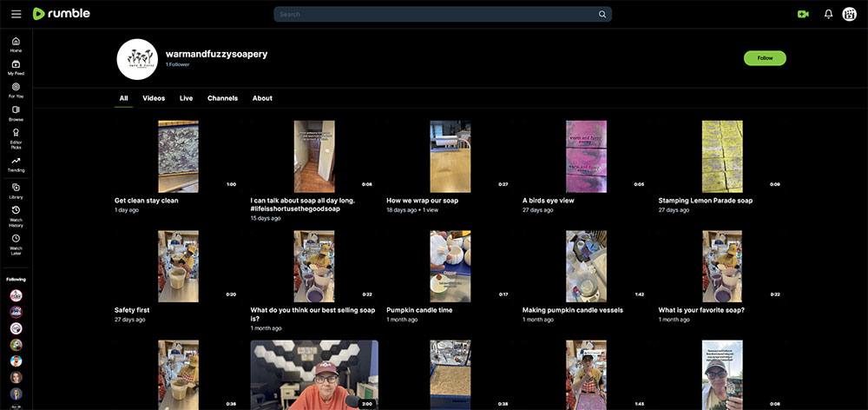Click the Making pumpkin candle vessels thumbnail
This screenshot has height=410, width=868.
click(x=586, y=267)
